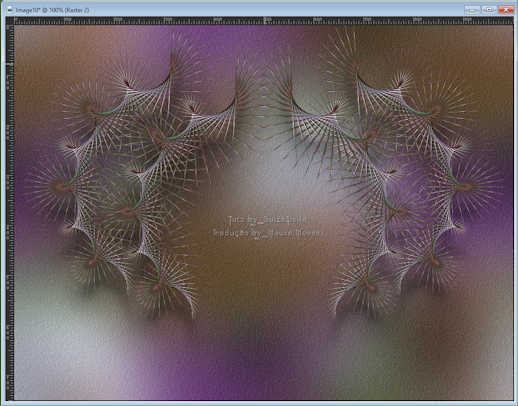Click the bottom dandelion burst of right cluster
This screenshot has width=518, height=406.
click(367, 286)
